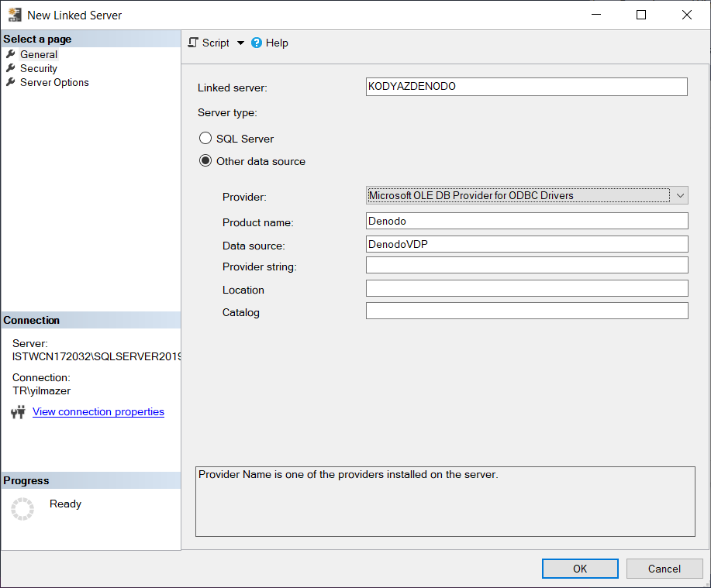711x588 pixels.
Task: Minimize the New Linked Server dialog
Action: coord(596,15)
